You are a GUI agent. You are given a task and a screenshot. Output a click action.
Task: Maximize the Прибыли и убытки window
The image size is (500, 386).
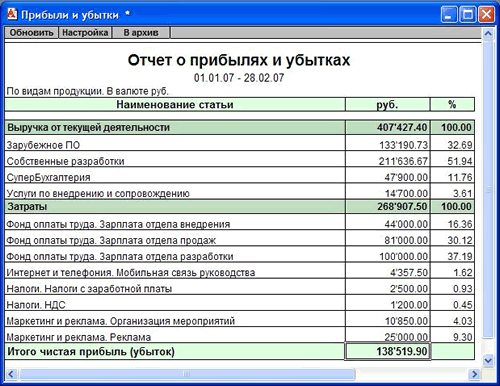pyautogui.click(x=468, y=15)
